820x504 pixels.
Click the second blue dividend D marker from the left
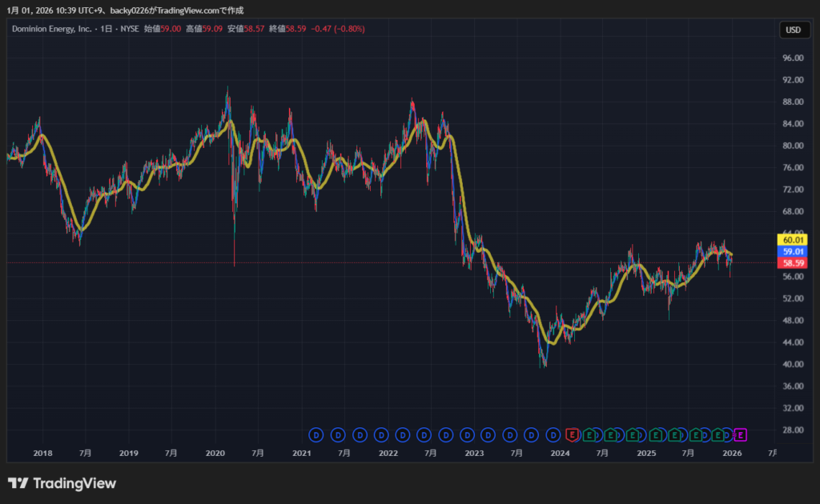click(338, 434)
